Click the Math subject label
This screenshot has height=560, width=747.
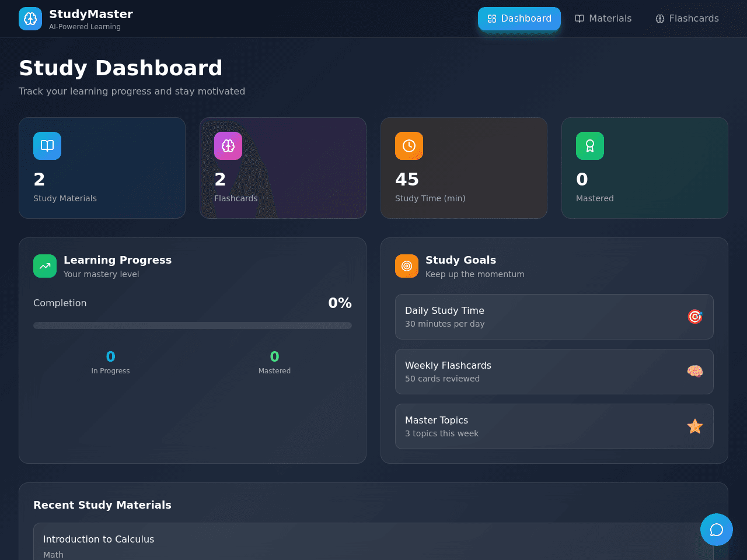[53, 555]
